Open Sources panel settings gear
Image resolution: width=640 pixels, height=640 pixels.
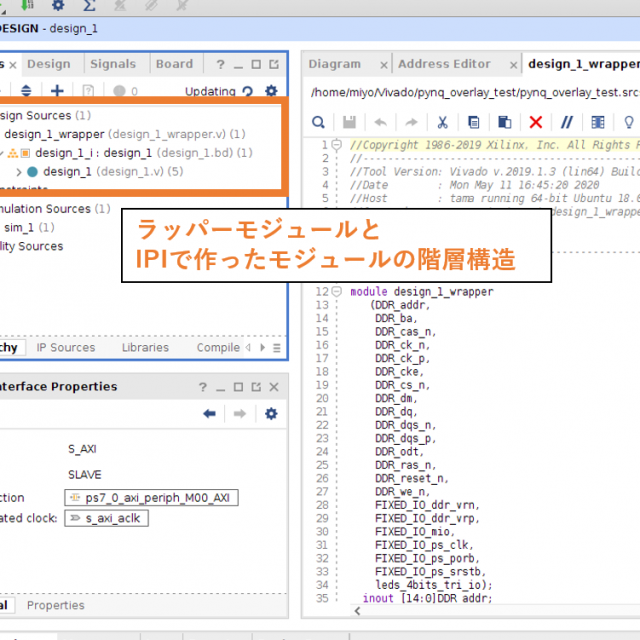tap(270, 91)
